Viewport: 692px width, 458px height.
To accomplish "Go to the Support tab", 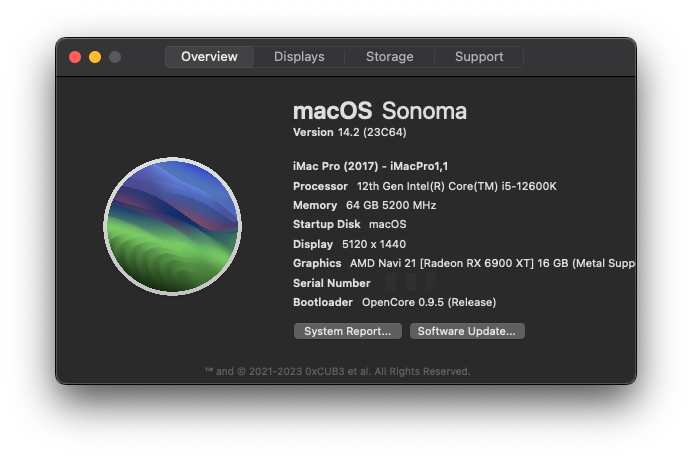I will click(479, 57).
